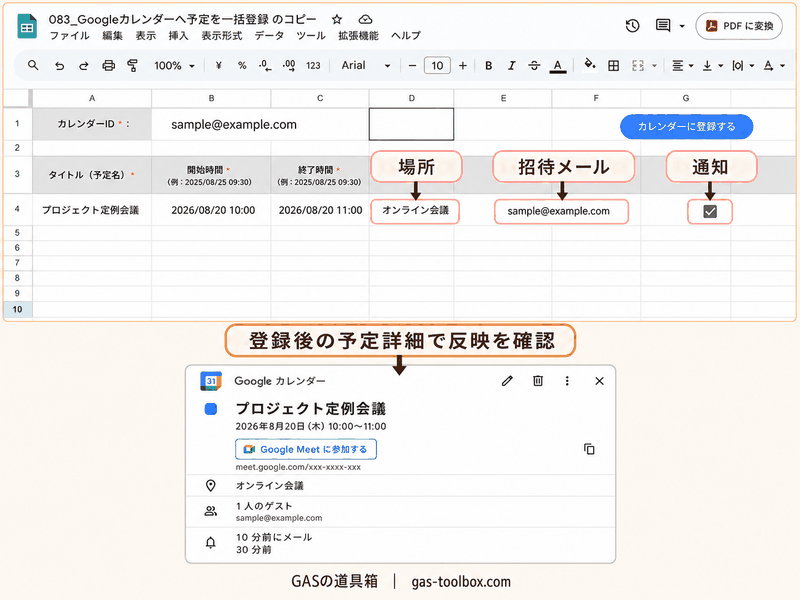Click the font size field showing 10
The width and height of the screenshot is (800, 600).
(437, 65)
